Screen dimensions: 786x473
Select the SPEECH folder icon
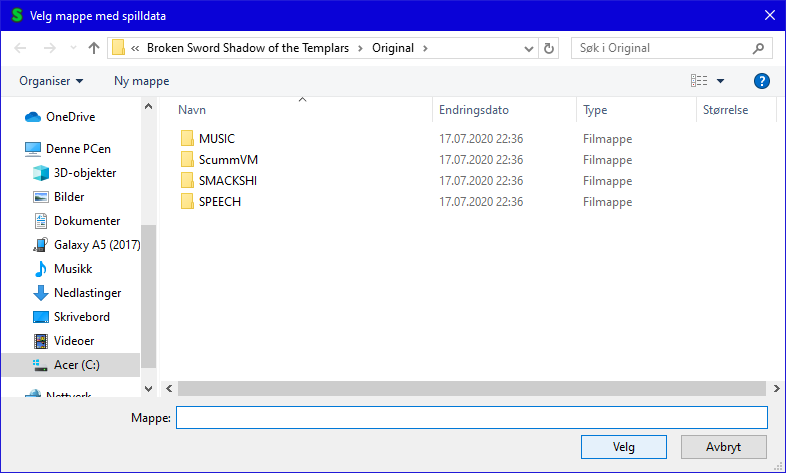point(187,201)
